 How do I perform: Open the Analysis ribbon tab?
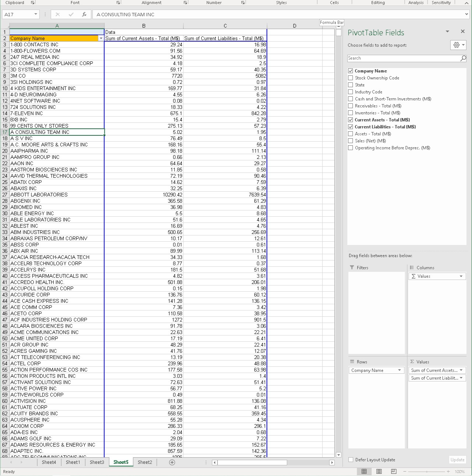tap(416, 3)
